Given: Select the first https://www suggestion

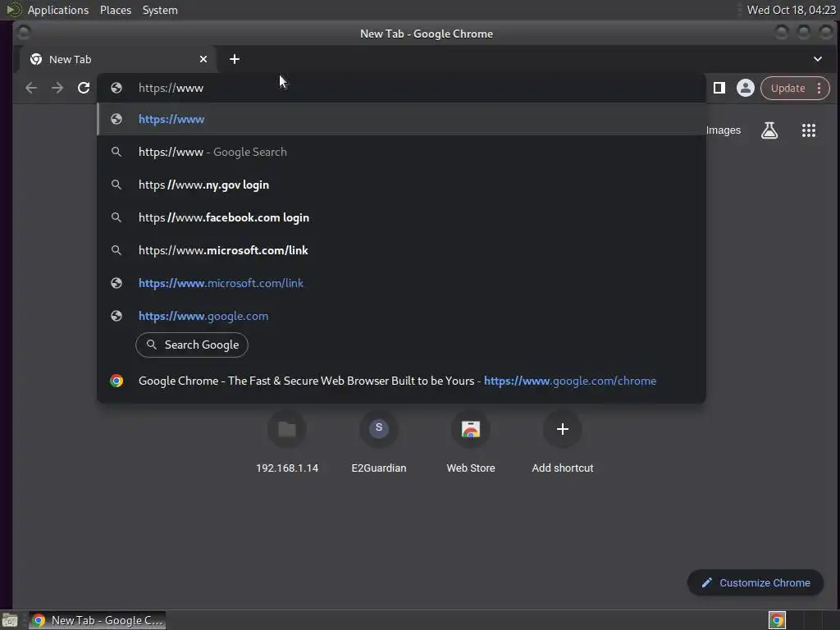Looking at the screenshot, I should pyautogui.click(x=401, y=119).
